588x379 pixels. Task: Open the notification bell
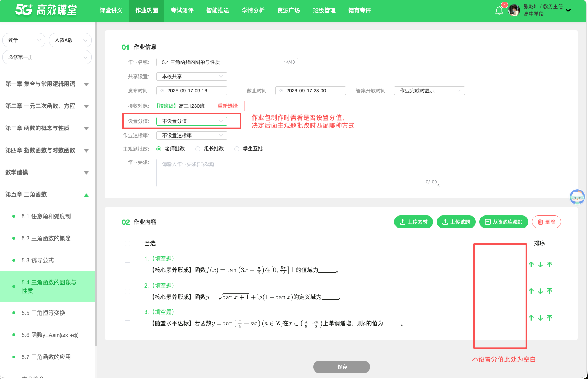tap(499, 10)
